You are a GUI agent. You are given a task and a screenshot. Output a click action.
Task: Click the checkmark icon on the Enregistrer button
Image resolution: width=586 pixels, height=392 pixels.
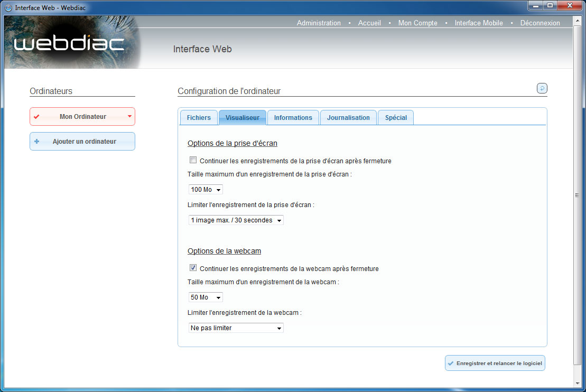[451, 363]
